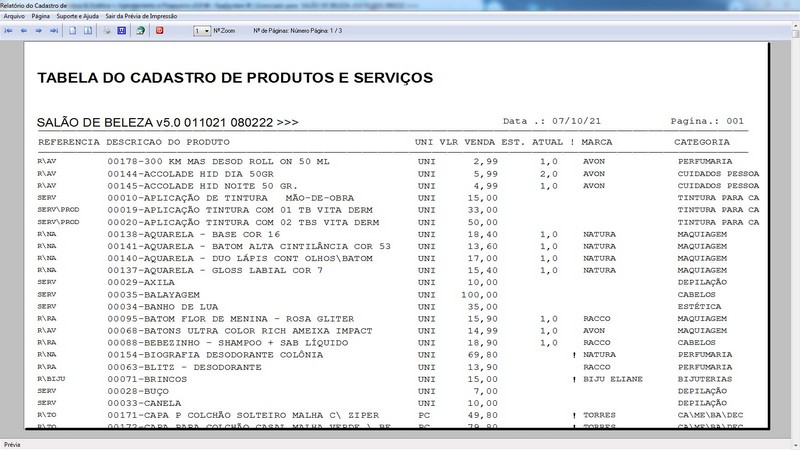The image size is (800, 450).
Task: Click row 00020-APLICAÇÃO TINTURA COM 02 TBS
Action: point(398,222)
